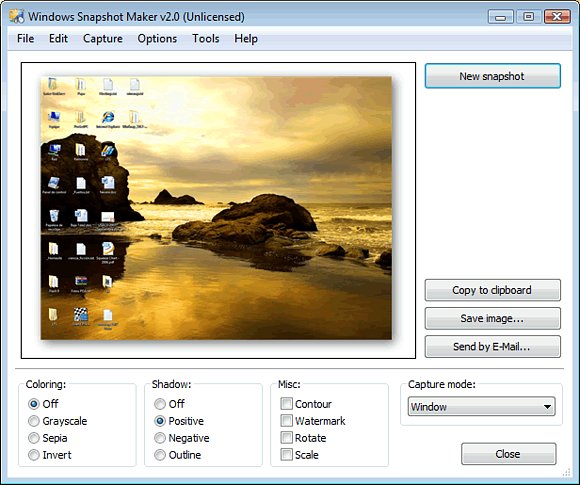Open the File menu

pos(26,38)
